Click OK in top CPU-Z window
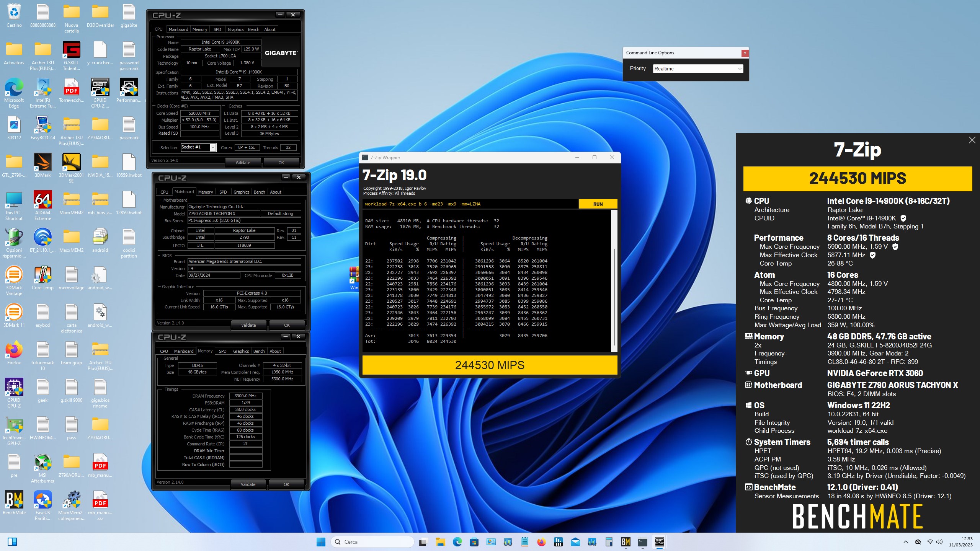This screenshot has height=551, width=980. 281,163
